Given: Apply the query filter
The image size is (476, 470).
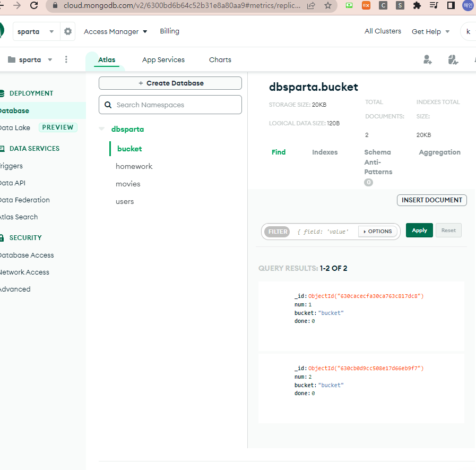Looking at the screenshot, I should [419, 230].
